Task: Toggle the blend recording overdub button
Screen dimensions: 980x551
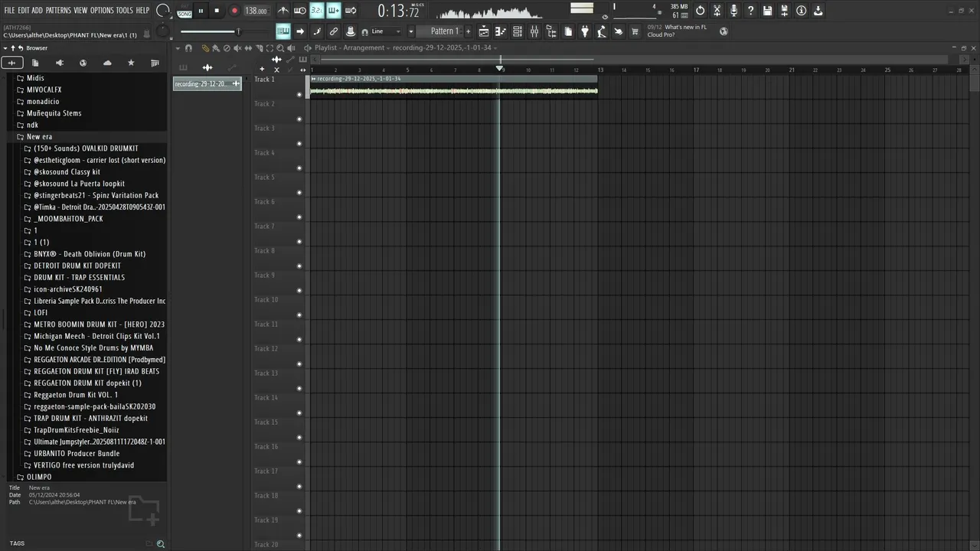Action: pyautogui.click(x=333, y=11)
